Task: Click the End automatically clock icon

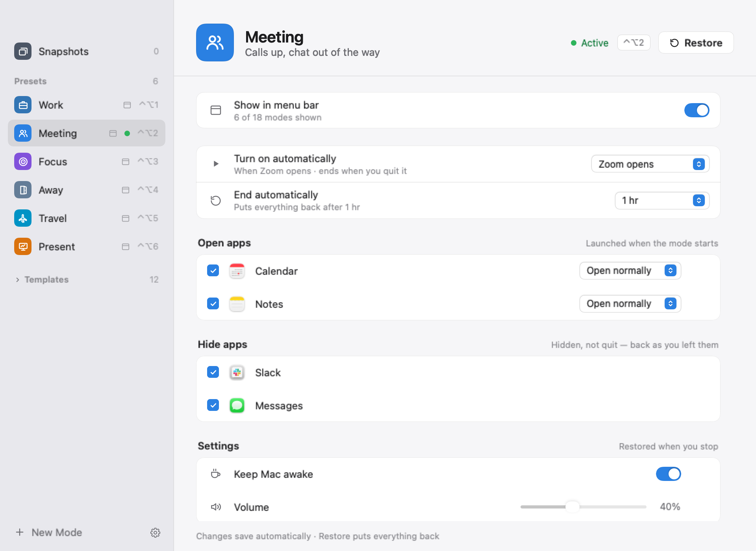Action: pos(216,201)
